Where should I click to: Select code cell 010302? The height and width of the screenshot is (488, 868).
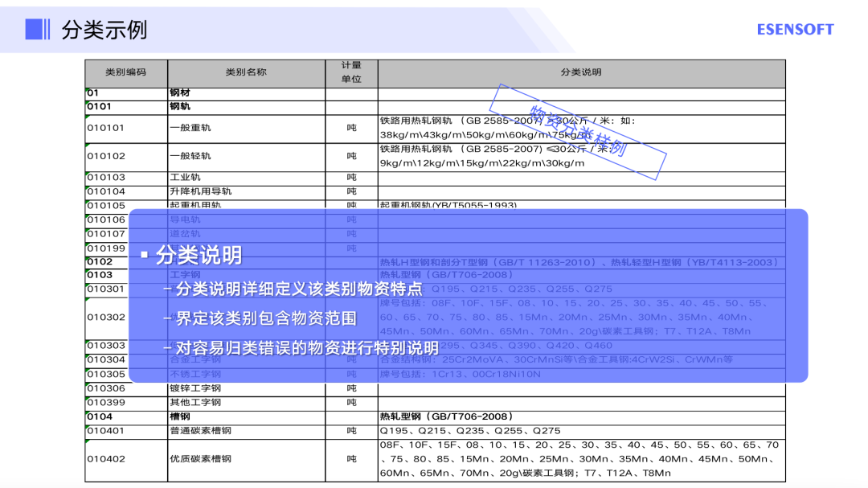pyautogui.click(x=106, y=318)
